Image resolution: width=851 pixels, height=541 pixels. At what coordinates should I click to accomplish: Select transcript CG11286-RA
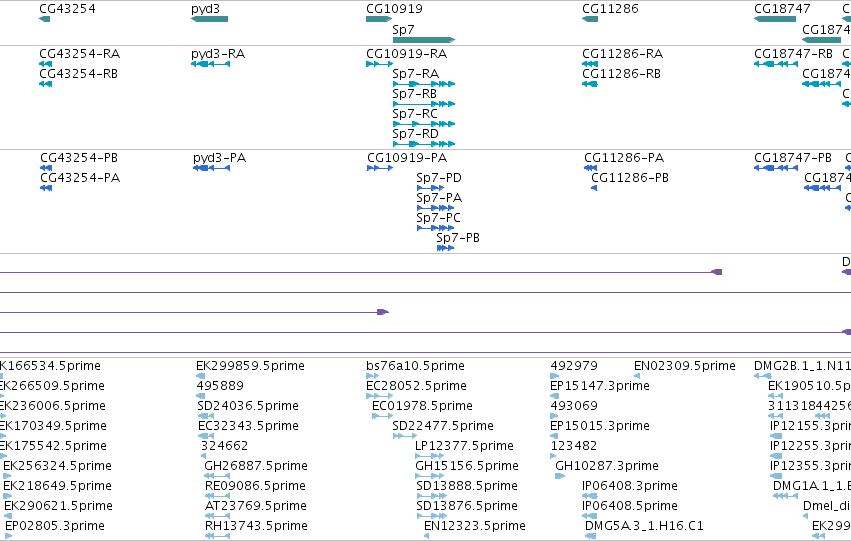[623, 54]
